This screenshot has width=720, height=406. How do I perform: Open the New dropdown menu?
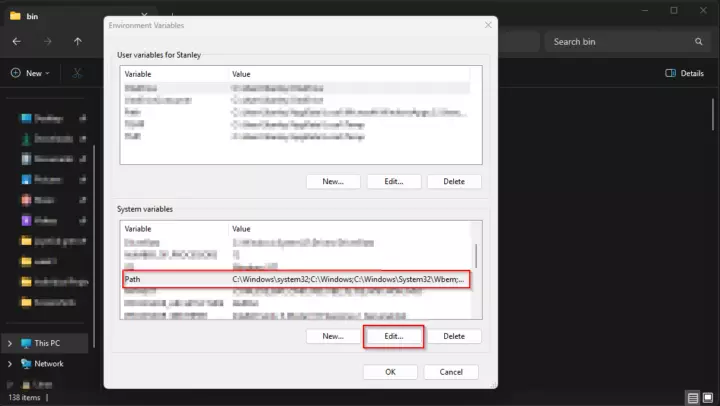33,73
